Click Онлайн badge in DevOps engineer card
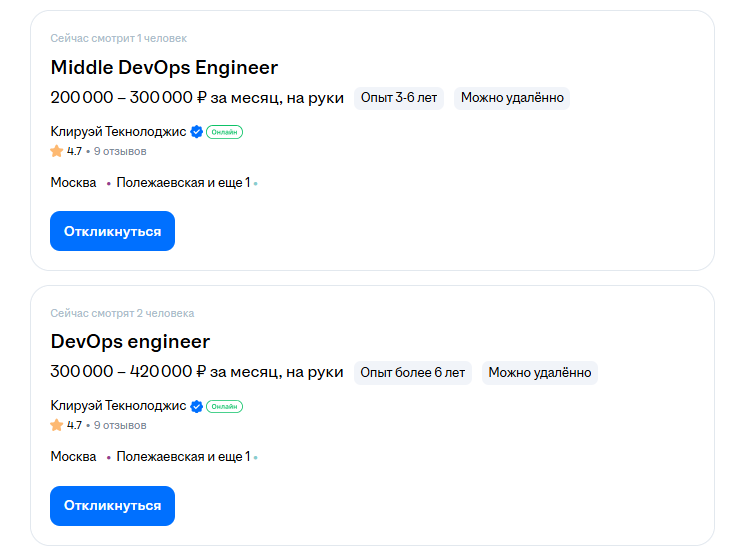The width and height of the screenshot is (750, 555). coord(224,406)
